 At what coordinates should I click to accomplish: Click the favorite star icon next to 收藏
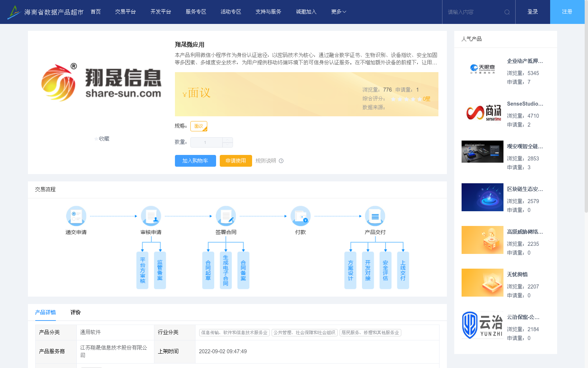click(x=96, y=139)
